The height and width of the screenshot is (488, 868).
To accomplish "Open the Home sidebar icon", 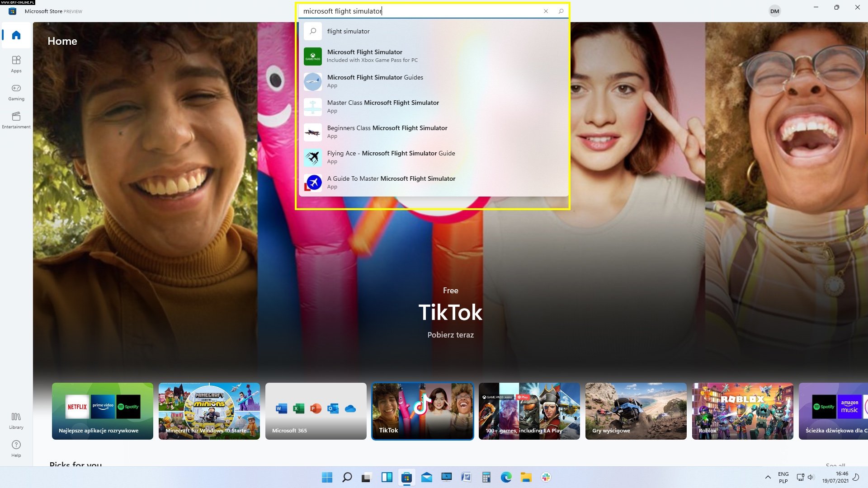I will [16, 35].
